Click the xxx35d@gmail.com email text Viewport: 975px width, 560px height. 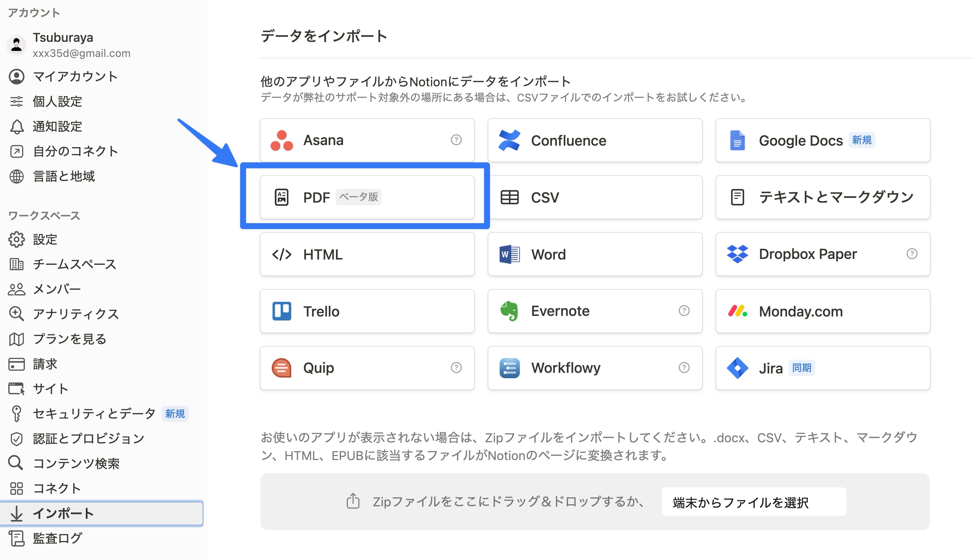pyautogui.click(x=82, y=53)
